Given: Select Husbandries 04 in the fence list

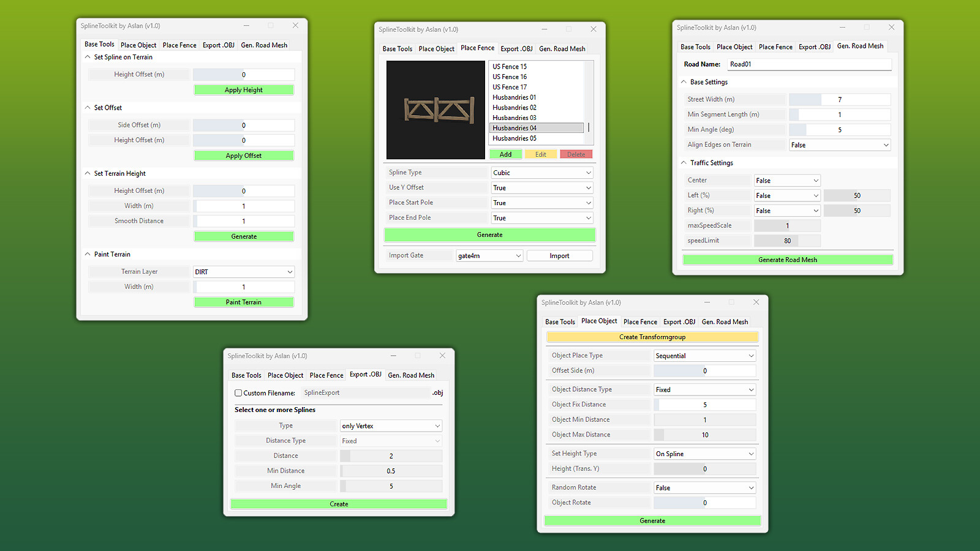Looking at the screenshot, I should [x=536, y=127].
